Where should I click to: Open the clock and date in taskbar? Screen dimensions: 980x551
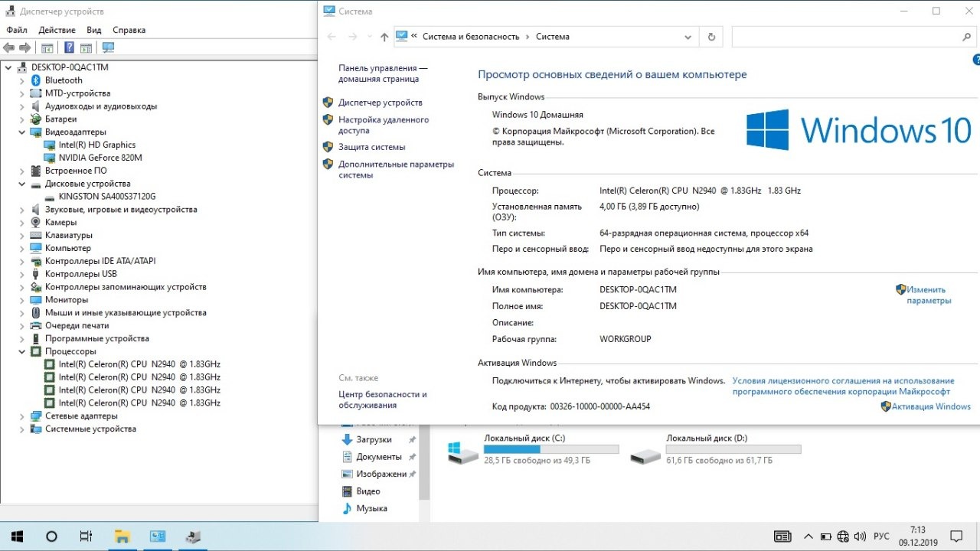(918, 536)
